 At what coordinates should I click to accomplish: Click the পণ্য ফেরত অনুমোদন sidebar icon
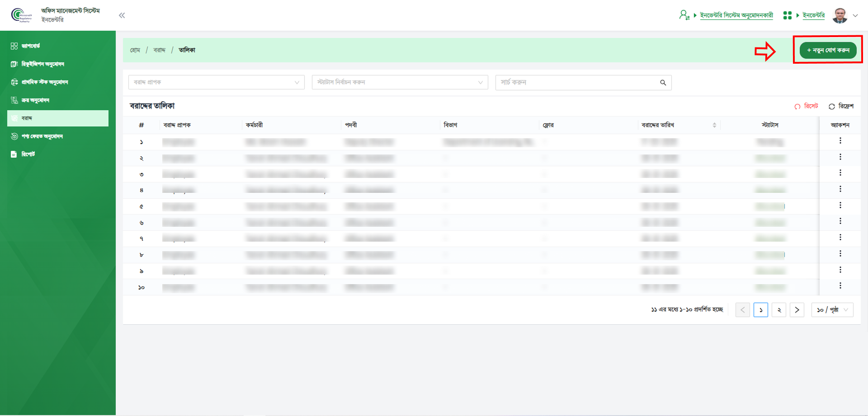click(x=14, y=136)
